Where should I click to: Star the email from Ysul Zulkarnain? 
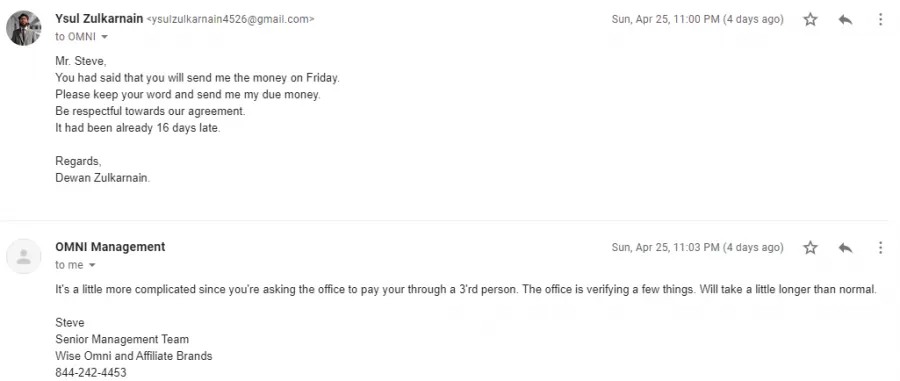pos(810,20)
